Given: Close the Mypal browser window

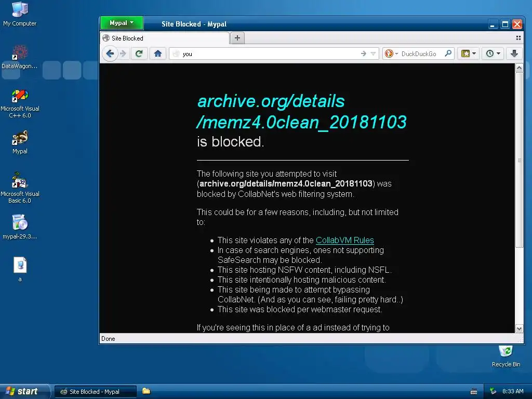Looking at the screenshot, I should pos(517,24).
